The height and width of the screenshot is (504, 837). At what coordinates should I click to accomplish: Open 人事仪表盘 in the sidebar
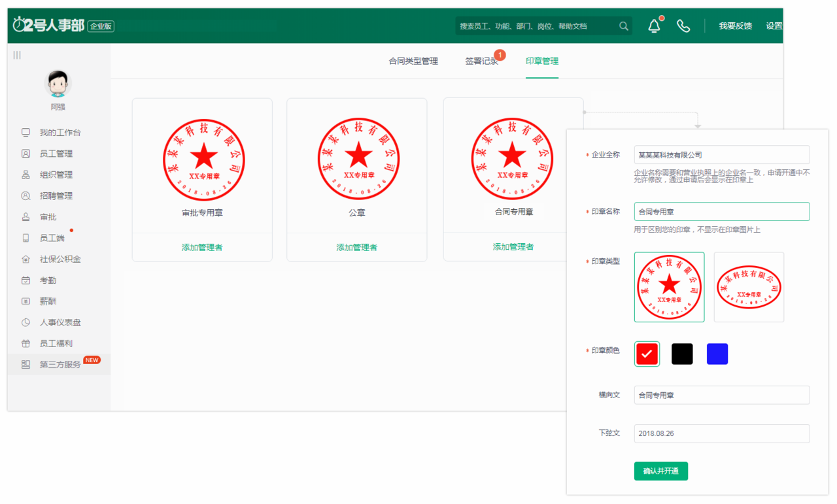(60, 322)
